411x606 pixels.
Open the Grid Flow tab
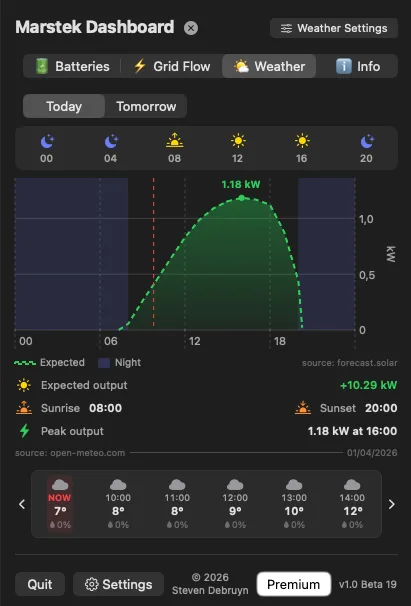coord(171,66)
